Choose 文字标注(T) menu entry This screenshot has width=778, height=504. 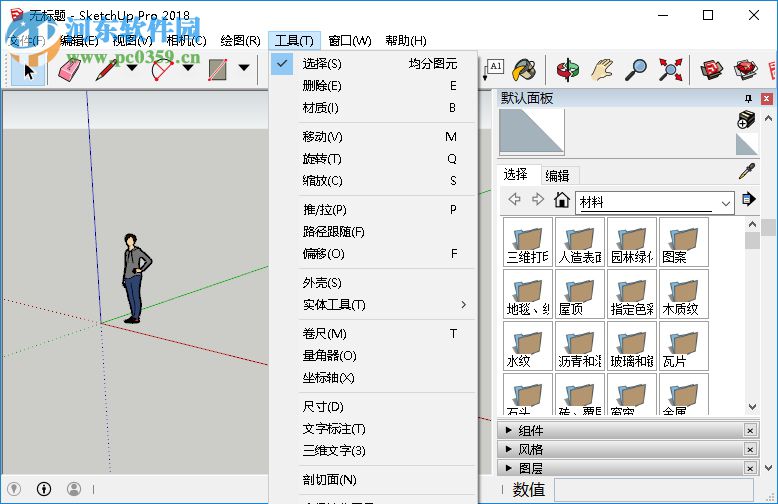click(x=373, y=429)
